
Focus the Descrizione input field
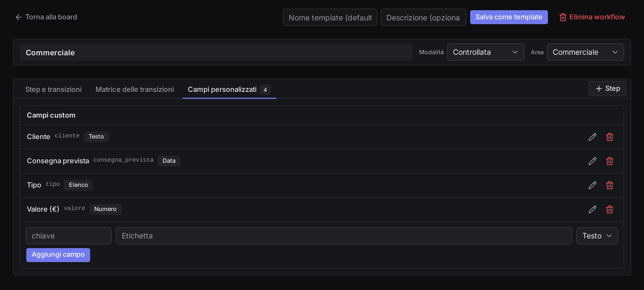[x=423, y=17]
